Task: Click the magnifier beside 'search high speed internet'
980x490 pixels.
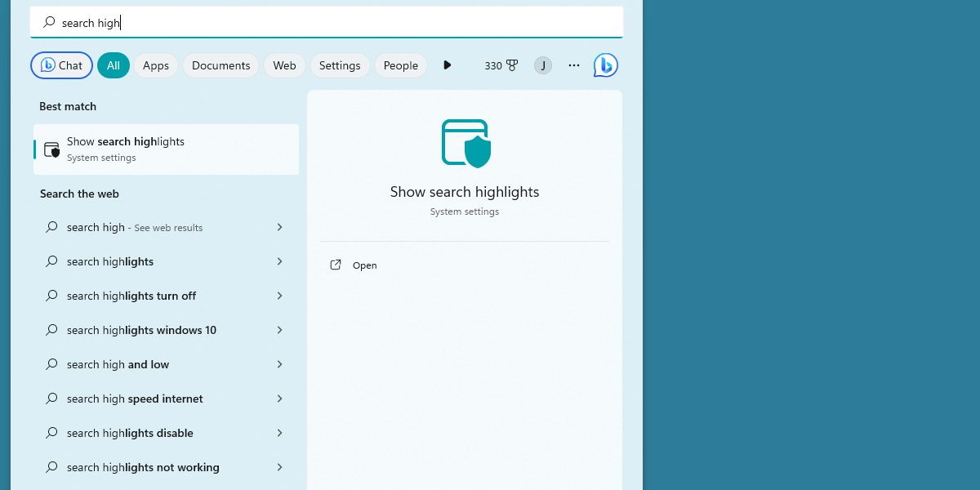Action: (51, 399)
